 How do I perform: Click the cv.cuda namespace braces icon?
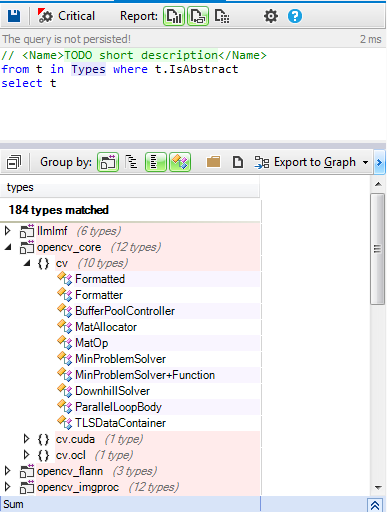point(44,439)
